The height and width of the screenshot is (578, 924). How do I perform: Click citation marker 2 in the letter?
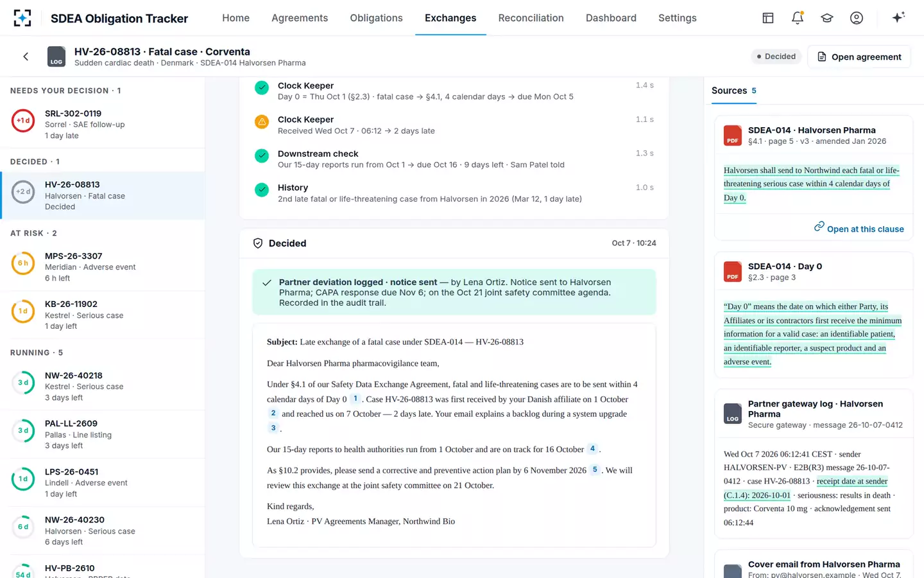coord(273,414)
